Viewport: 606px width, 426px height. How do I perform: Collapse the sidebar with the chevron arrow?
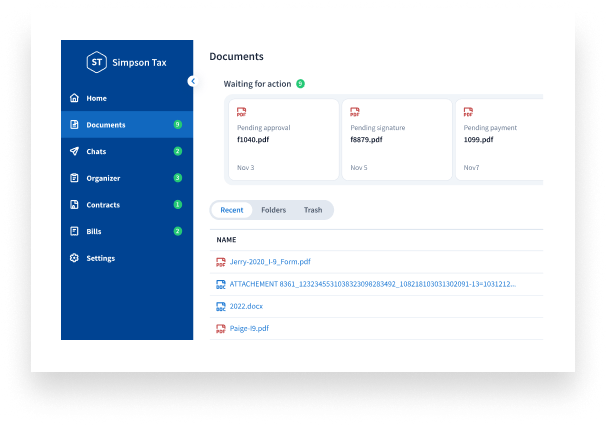[193, 81]
